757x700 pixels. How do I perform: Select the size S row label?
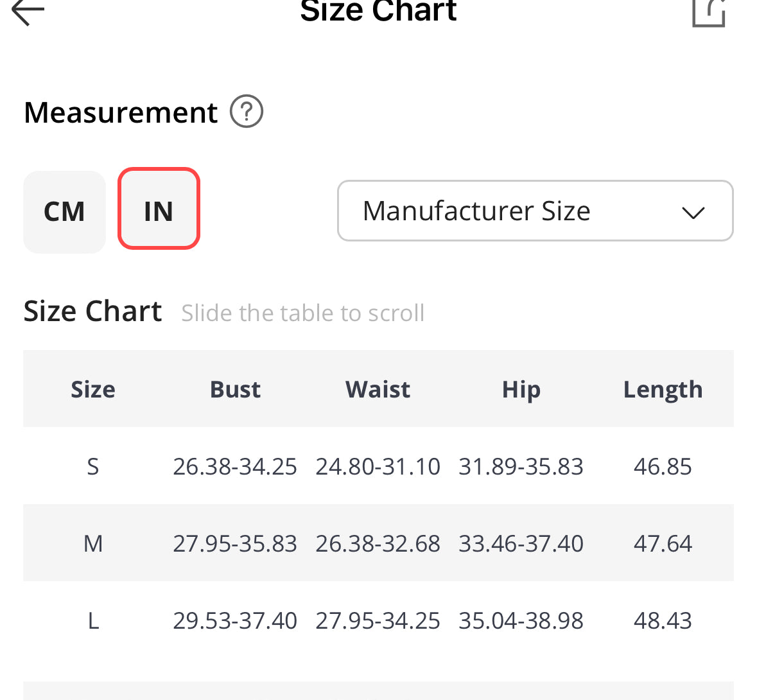tap(93, 466)
